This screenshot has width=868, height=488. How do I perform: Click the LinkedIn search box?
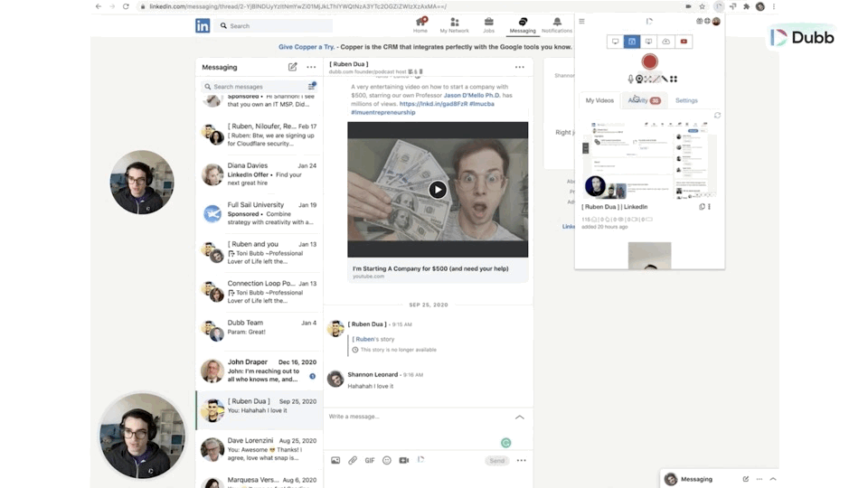pyautogui.click(x=275, y=26)
